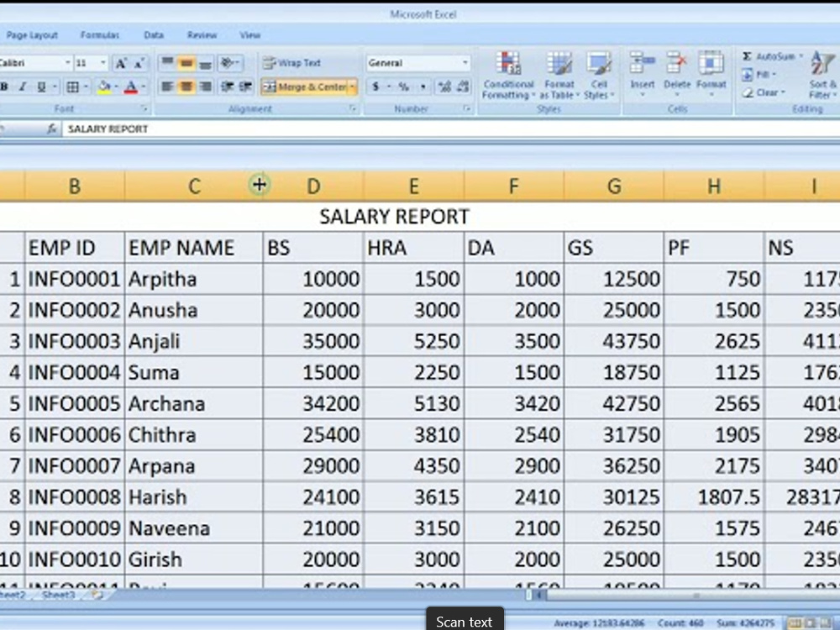Click the fx Insert Function icon
Viewport: 840px width, 630px height.
pyautogui.click(x=52, y=129)
